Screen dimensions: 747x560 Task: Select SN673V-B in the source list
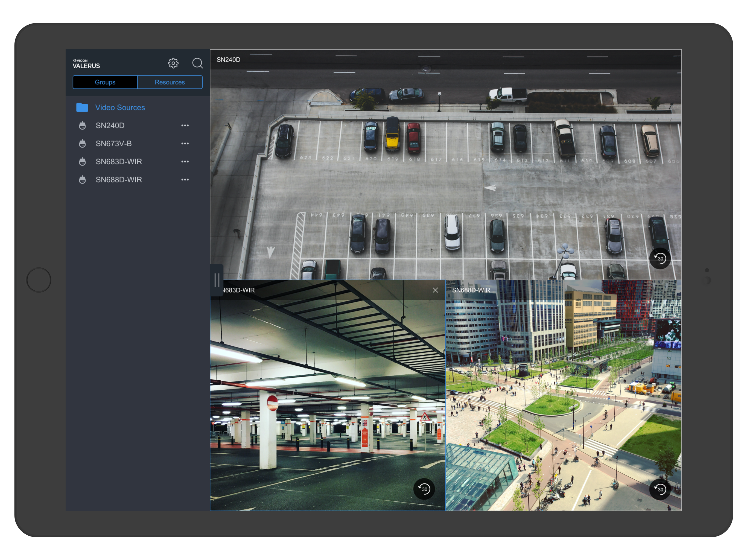(113, 144)
